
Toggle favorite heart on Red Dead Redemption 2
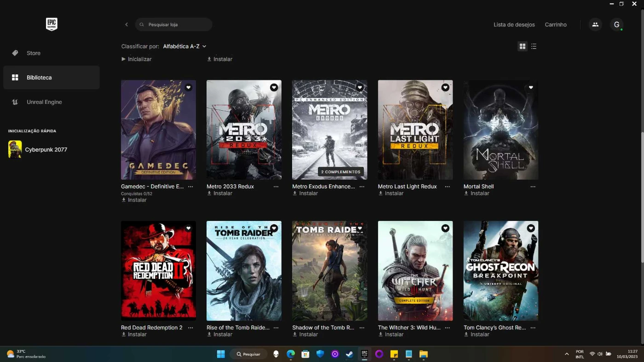[x=188, y=228]
